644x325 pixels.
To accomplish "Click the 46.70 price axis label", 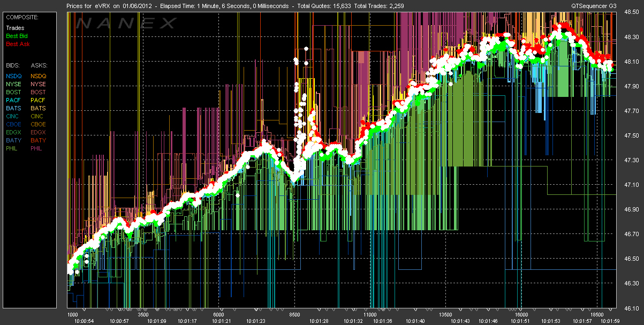I will [x=632, y=235].
